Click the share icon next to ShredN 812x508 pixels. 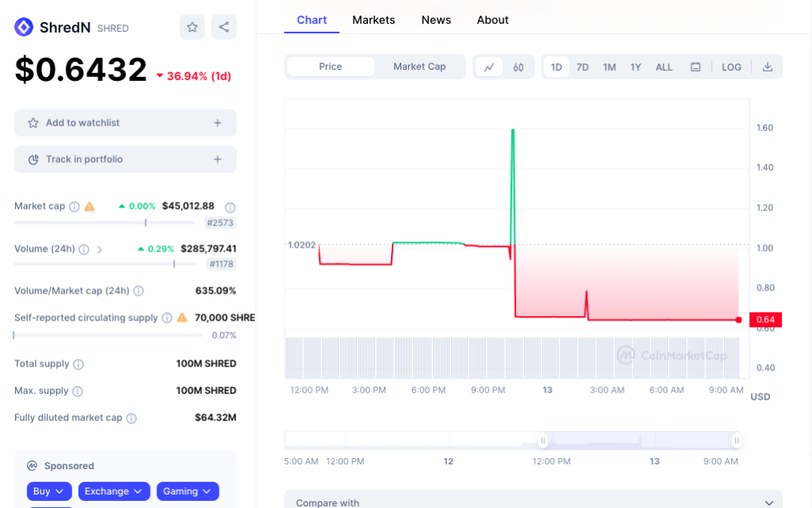[224, 26]
